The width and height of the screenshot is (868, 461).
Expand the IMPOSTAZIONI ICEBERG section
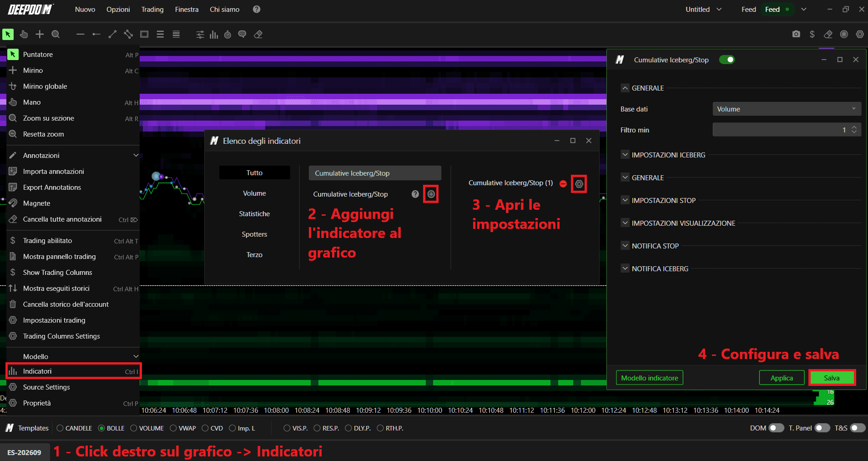[625, 155]
